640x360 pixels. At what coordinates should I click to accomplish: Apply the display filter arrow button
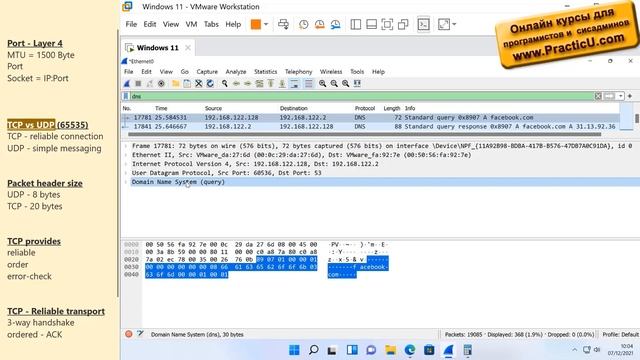pyautogui.click(x=609, y=96)
